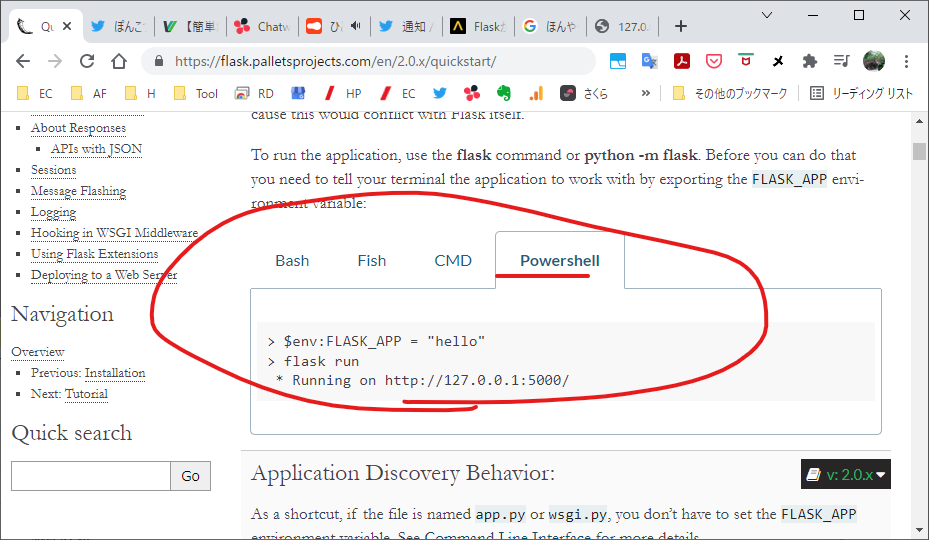Click the Twitter bookmark icon in bookmarks bar
The height and width of the screenshot is (540, 929).
coord(440,93)
